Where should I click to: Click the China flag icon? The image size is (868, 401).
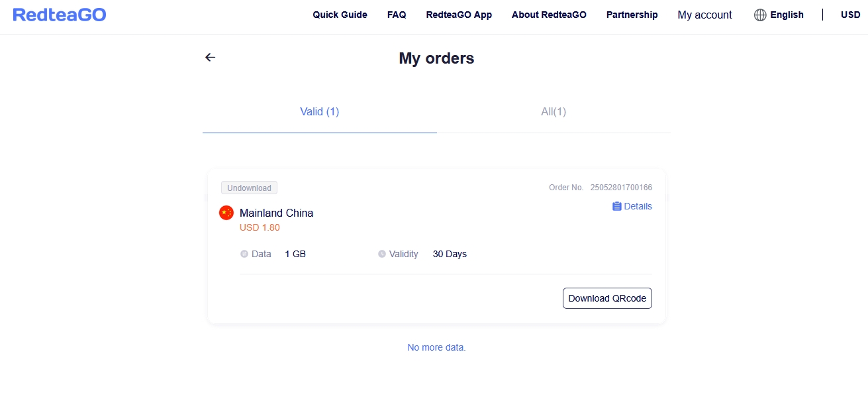(x=226, y=213)
